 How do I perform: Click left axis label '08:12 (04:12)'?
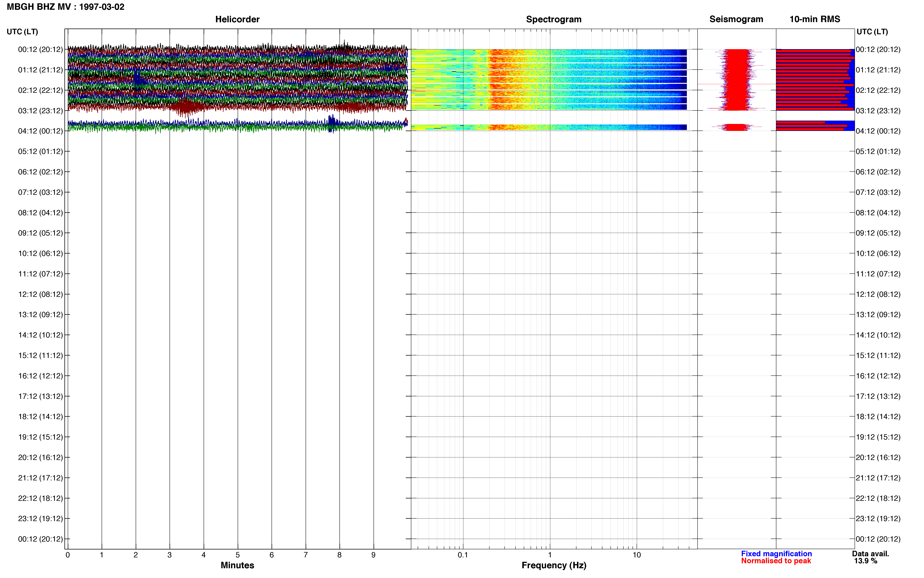pyautogui.click(x=41, y=212)
